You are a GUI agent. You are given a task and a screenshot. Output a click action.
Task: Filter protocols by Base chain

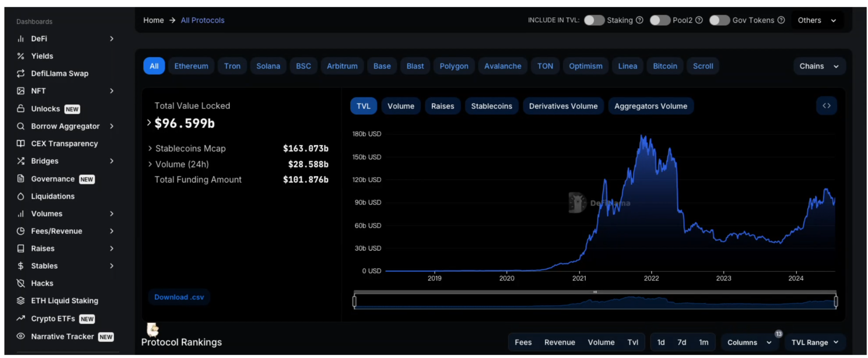(382, 66)
